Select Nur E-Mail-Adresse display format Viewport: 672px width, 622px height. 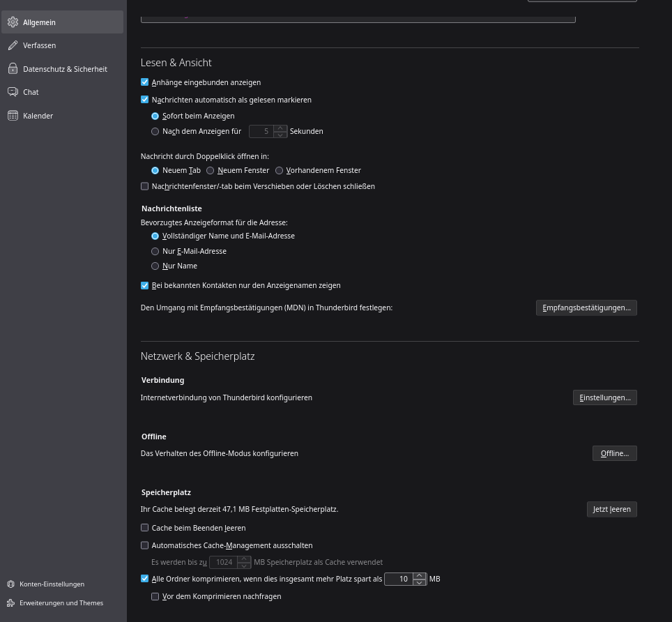tap(155, 251)
